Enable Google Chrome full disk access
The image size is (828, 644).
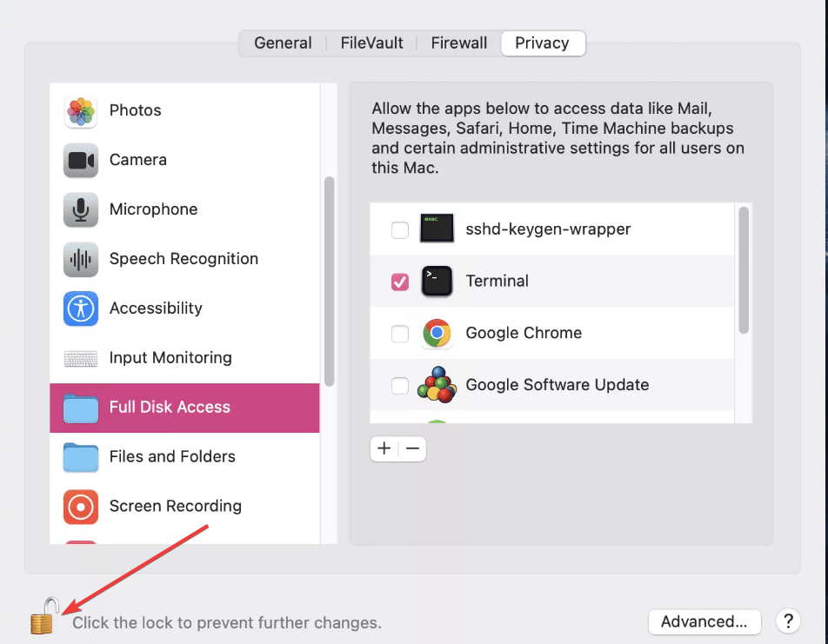click(x=400, y=334)
